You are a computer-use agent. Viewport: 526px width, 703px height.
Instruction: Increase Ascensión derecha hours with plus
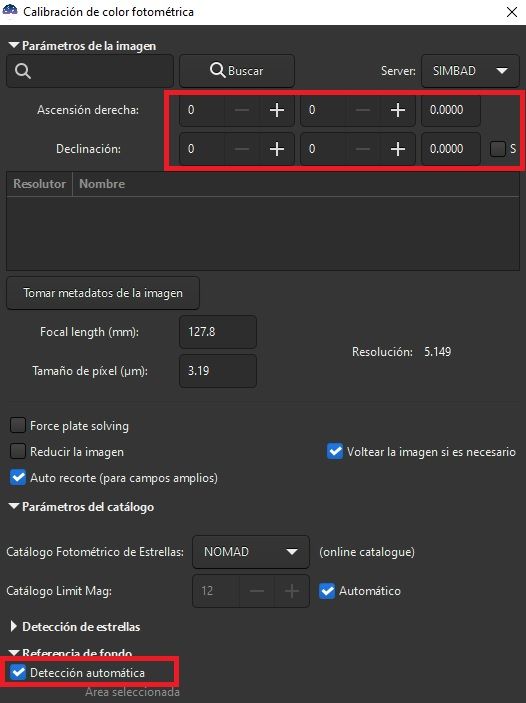[277, 110]
